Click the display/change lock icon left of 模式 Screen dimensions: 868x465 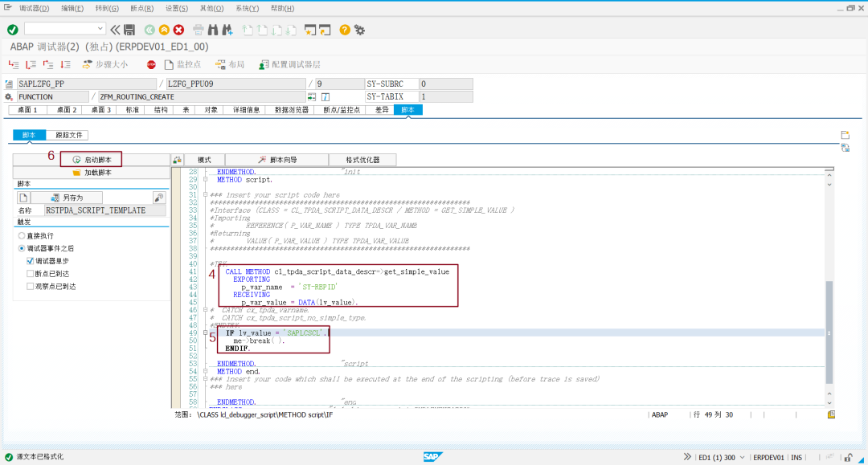tap(177, 160)
